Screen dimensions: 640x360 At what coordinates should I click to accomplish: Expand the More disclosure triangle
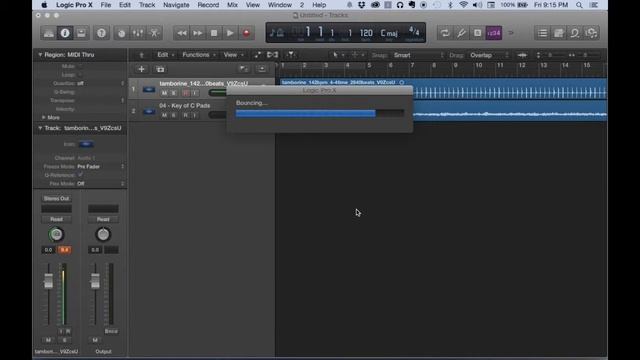43,117
